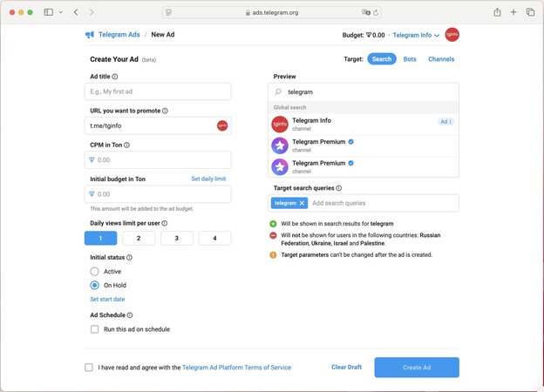Screen dimensions: 544x392
Task: Click the Telegram Ads megaphone logo
Action: point(89,35)
